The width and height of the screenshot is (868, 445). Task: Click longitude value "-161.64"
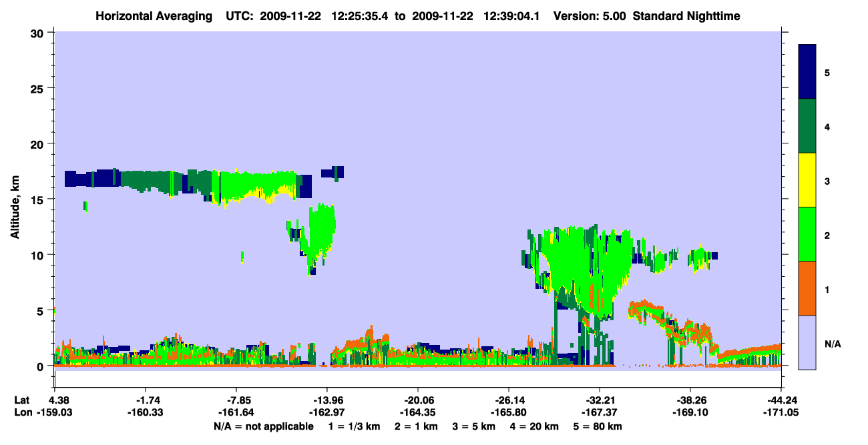pos(236,413)
